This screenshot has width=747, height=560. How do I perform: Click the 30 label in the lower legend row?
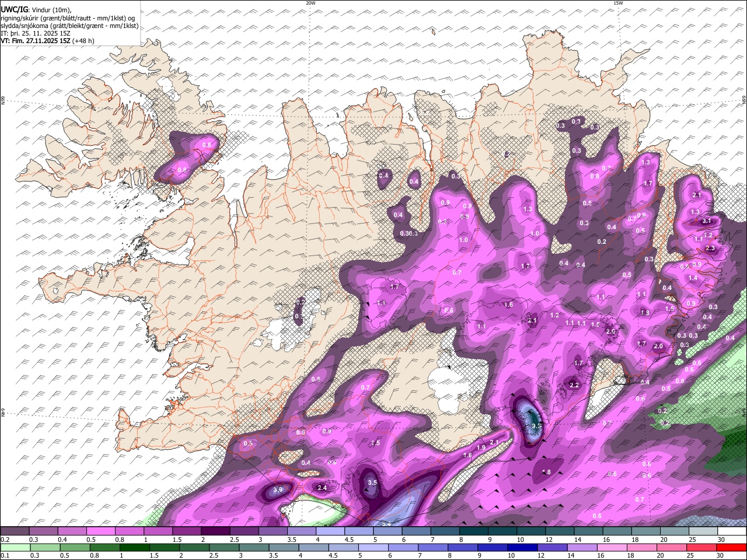[x=721, y=556]
